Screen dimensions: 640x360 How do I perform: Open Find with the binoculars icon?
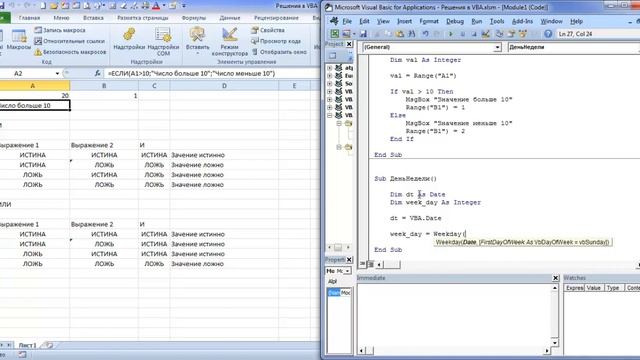pyautogui.click(x=411, y=34)
